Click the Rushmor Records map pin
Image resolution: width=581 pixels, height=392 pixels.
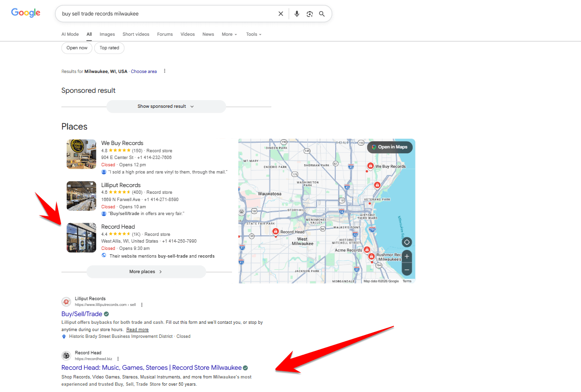point(372,257)
